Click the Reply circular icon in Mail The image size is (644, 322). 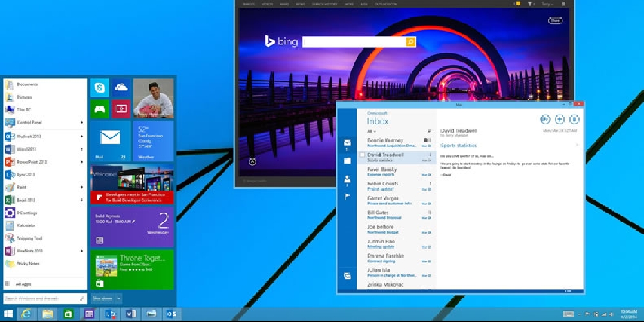[x=545, y=119]
